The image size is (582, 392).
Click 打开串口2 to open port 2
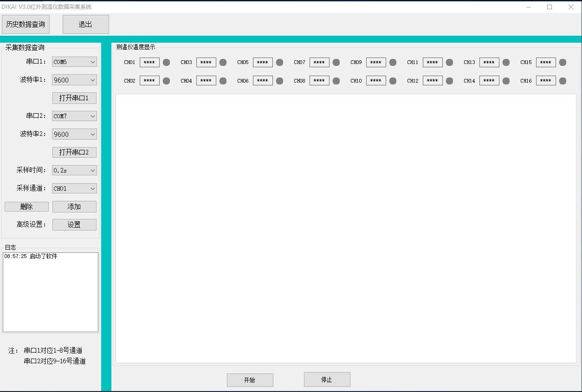tap(74, 152)
